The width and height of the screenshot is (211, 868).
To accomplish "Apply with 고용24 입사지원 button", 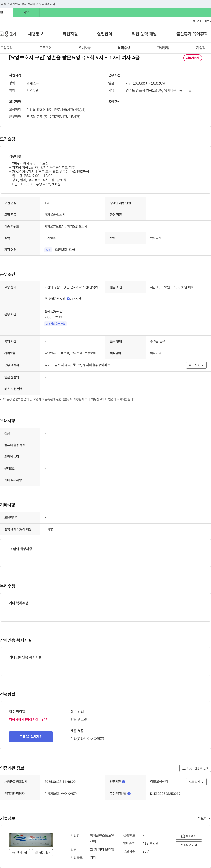I will click(31, 737).
